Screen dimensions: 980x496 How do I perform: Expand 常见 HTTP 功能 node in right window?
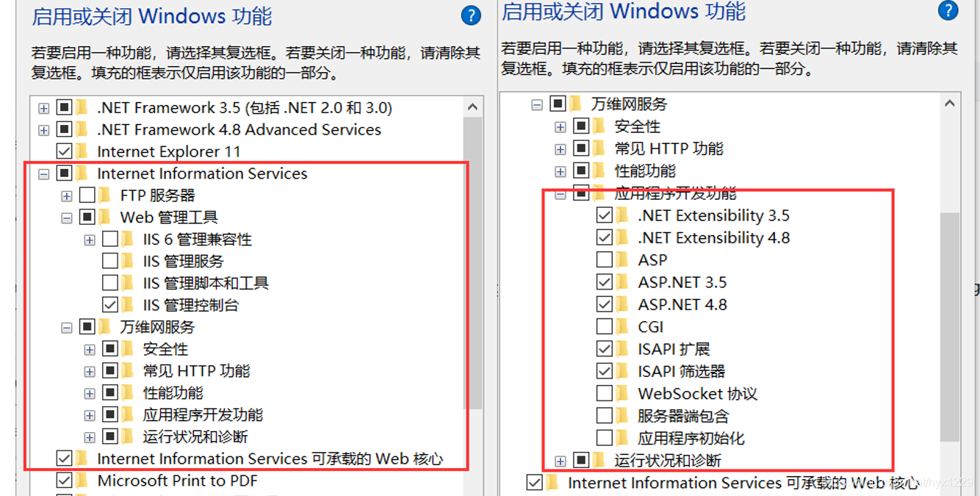coord(561,149)
